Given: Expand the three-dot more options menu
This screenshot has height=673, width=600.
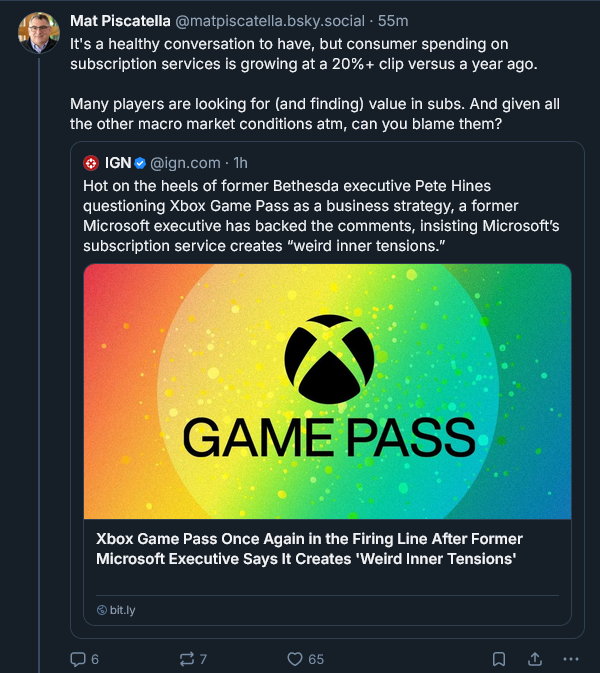Looking at the screenshot, I should pyautogui.click(x=571, y=659).
